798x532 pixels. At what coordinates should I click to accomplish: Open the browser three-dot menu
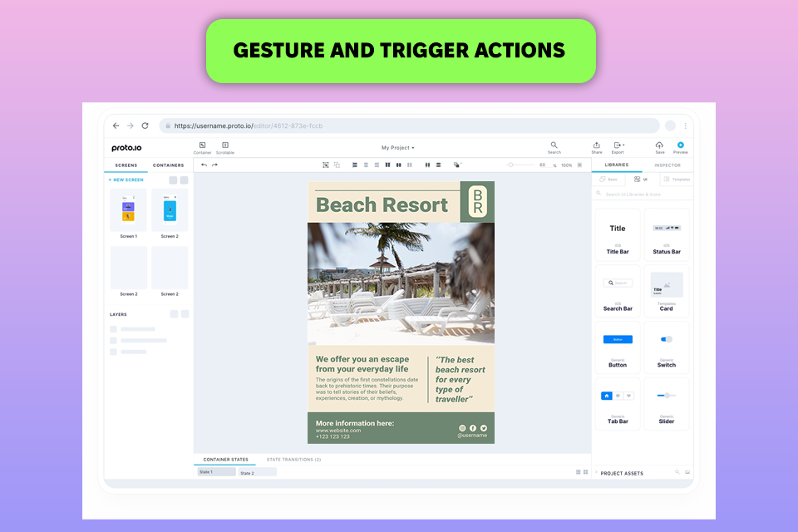tap(686, 126)
